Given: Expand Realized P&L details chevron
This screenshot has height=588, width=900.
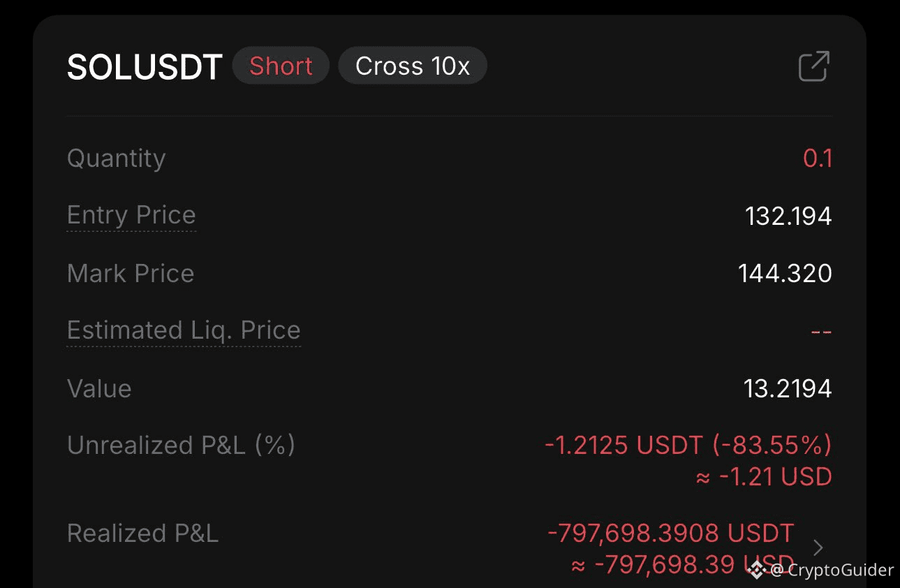Looking at the screenshot, I should coord(818,548).
